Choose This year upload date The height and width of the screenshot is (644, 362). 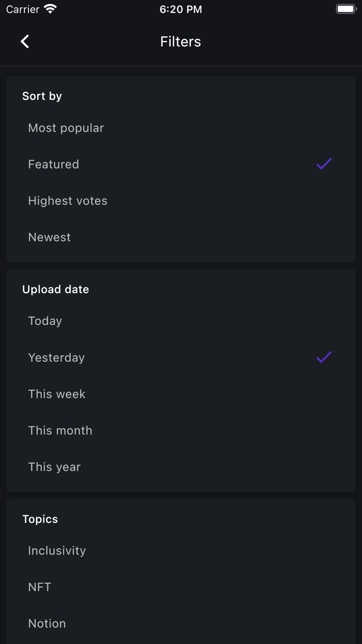[54, 466]
